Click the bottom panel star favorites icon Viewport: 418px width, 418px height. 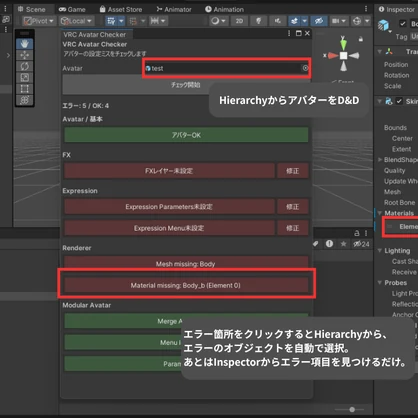click(x=343, y=244)
